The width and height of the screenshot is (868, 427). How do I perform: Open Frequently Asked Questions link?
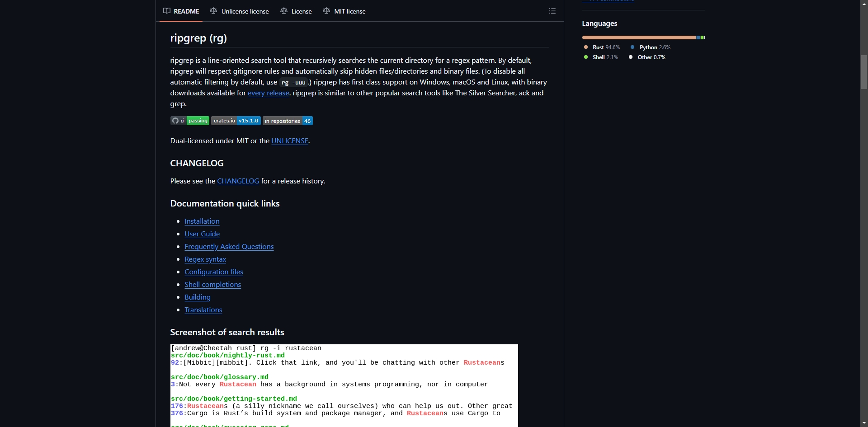pos(229,246)
